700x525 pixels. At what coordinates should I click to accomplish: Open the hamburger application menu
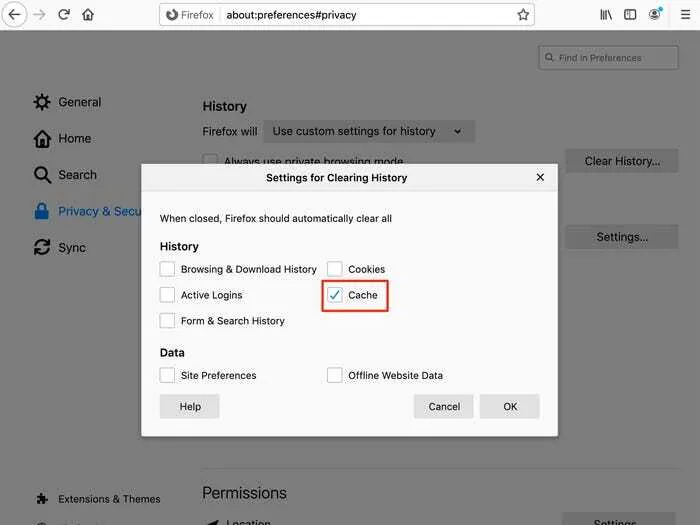tap(685, 15)
